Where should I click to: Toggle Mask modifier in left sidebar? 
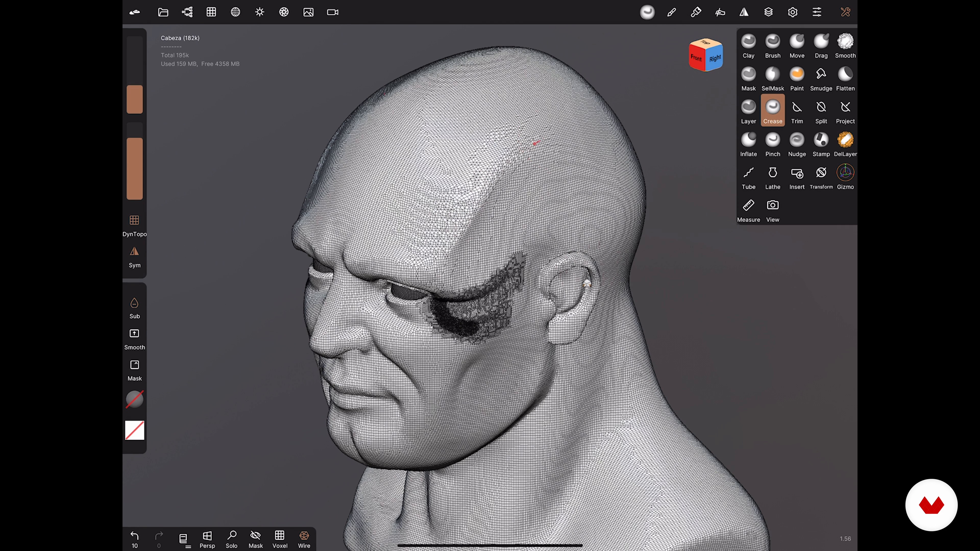134,370
